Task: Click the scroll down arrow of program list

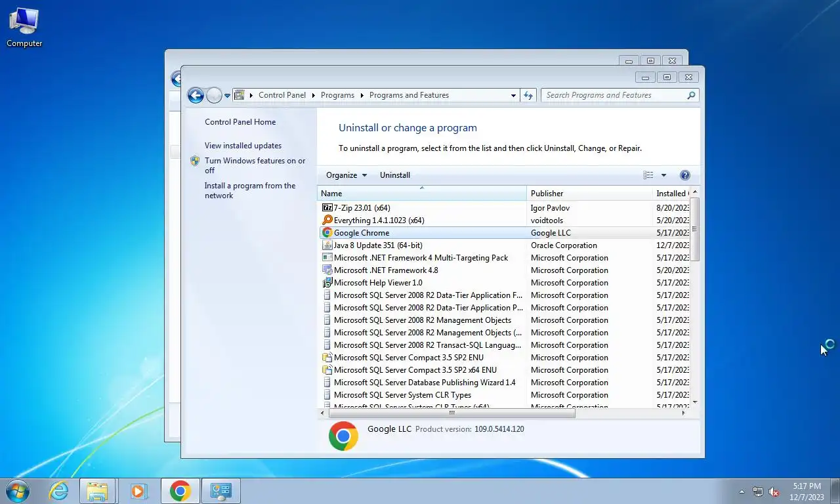Action: (x=695, y=402)
